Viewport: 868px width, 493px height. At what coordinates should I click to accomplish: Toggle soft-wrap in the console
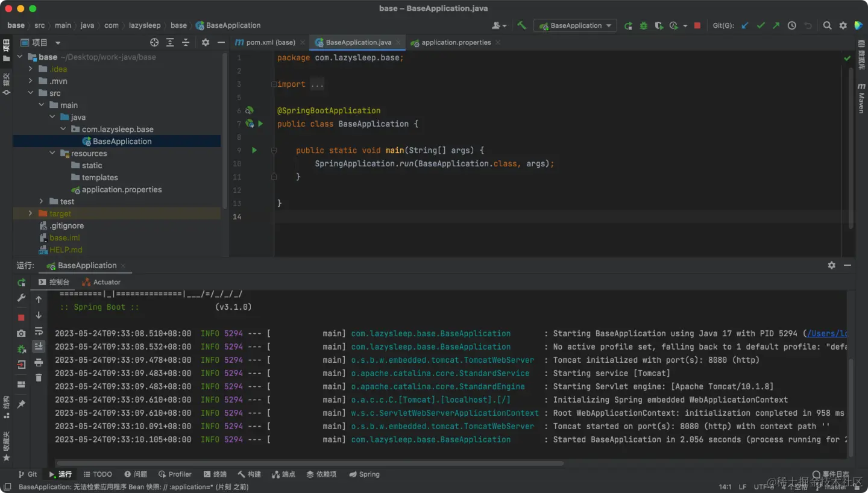click(39, 331)
